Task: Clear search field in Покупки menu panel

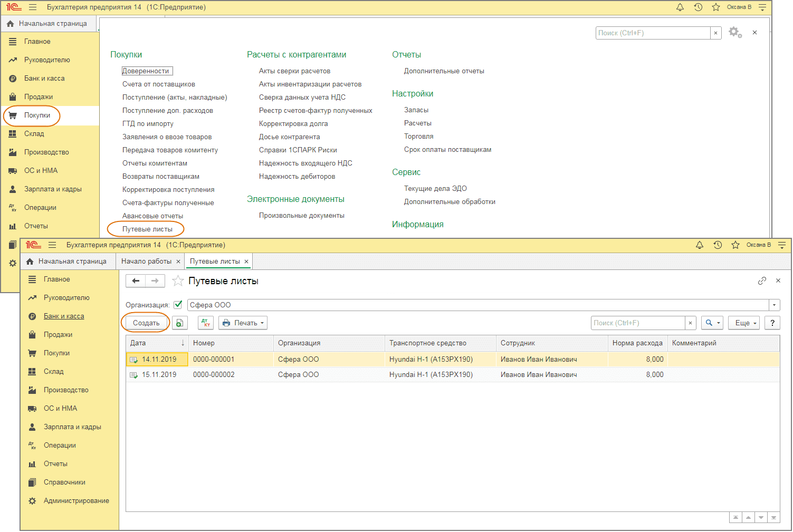Action: coord(715,33)
